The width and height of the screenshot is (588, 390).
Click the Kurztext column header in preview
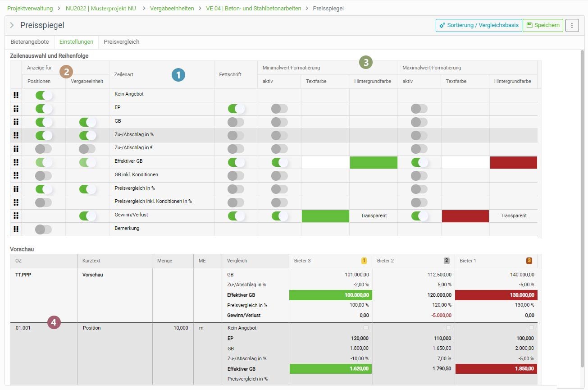point(115,261)
